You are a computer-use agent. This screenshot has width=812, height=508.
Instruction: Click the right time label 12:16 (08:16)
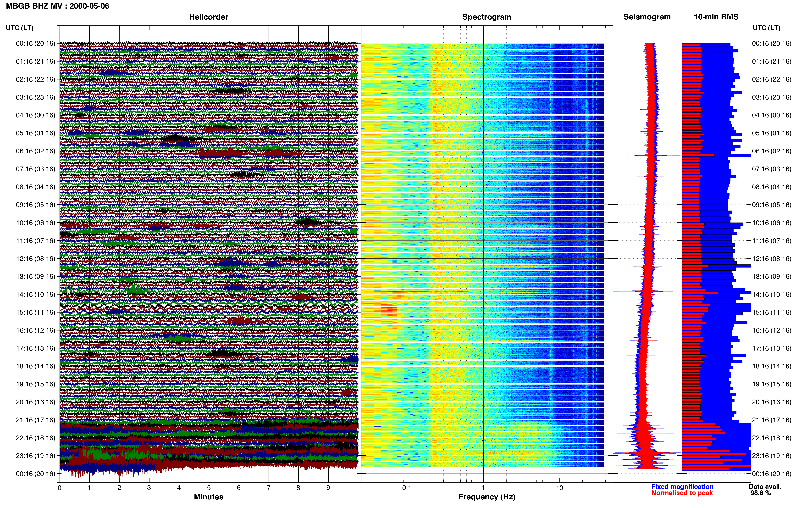coord(772,259)
